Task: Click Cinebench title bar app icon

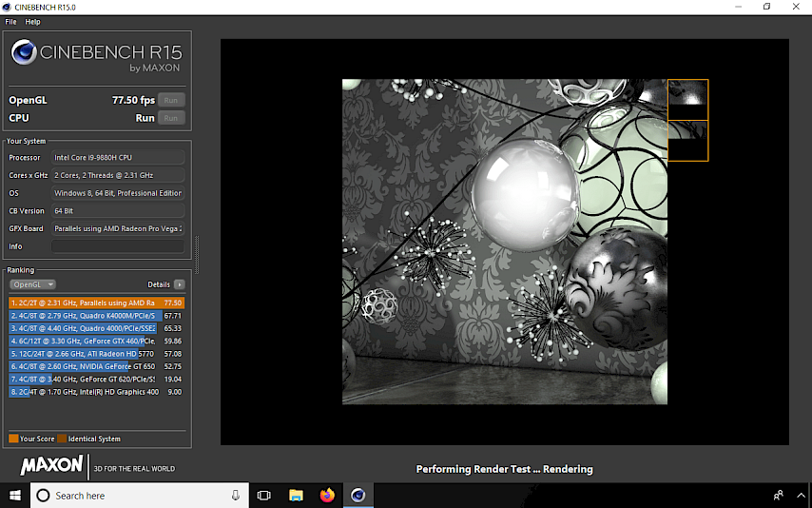Action: click(7, 7)
